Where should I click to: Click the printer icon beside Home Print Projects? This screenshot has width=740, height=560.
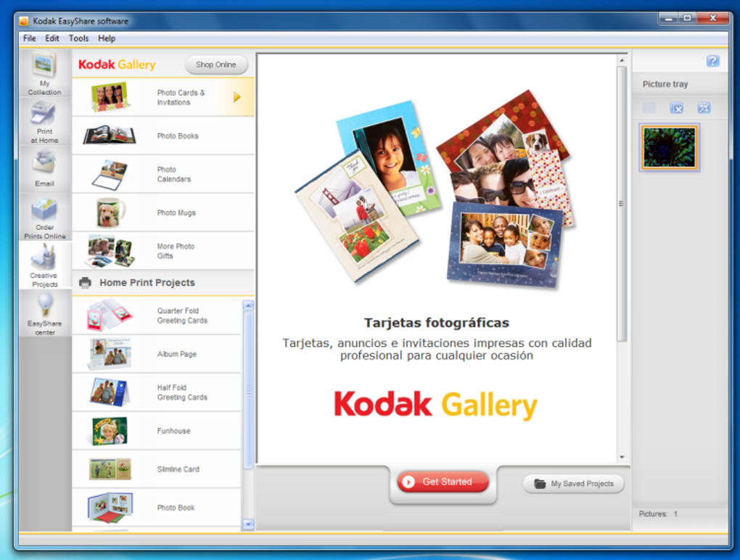tap(85, 283)
